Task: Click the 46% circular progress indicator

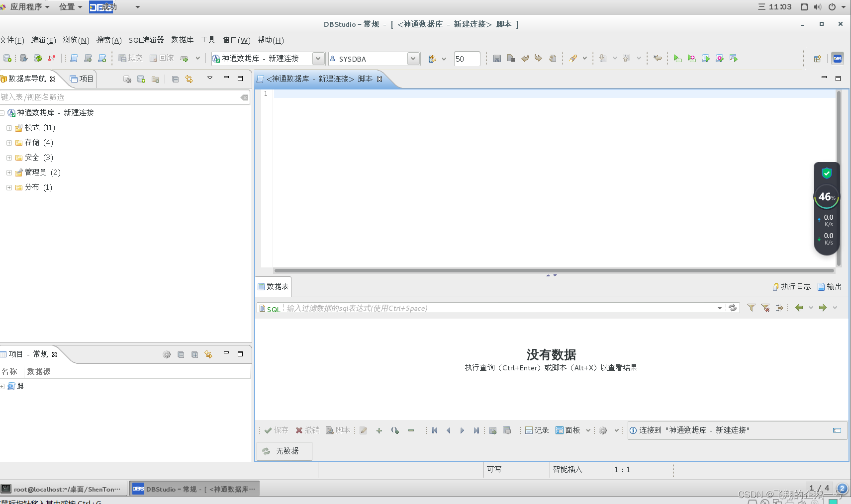Action: 826,196
